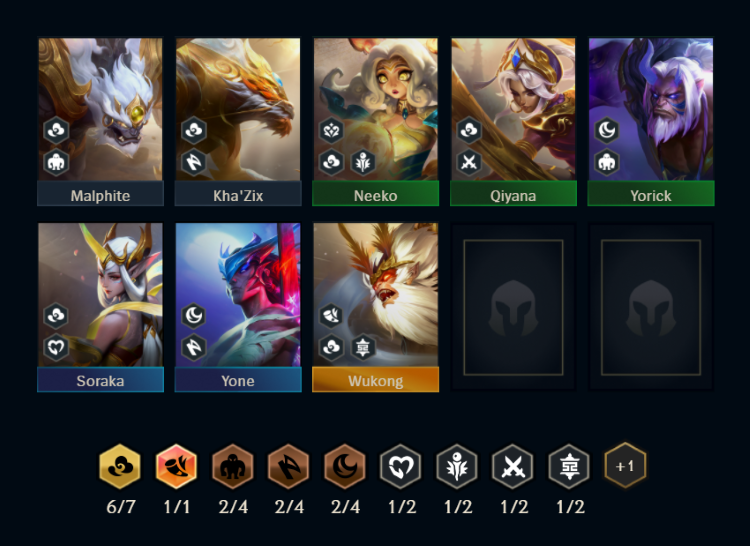Screen dimensions: 750x546
Task: Open the Neeko champion portrait
Action: coord(375,109)
